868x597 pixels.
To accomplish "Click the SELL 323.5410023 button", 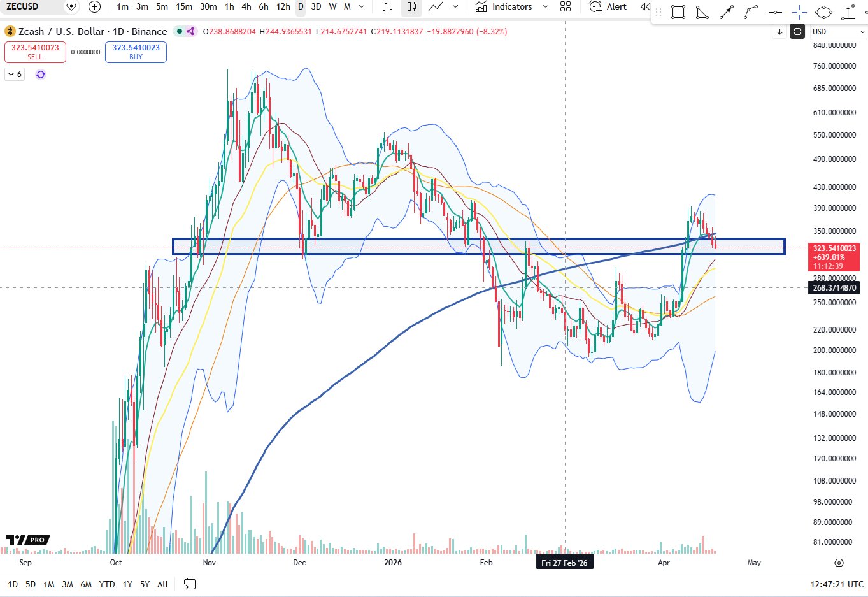I will (x=35, y=52).
